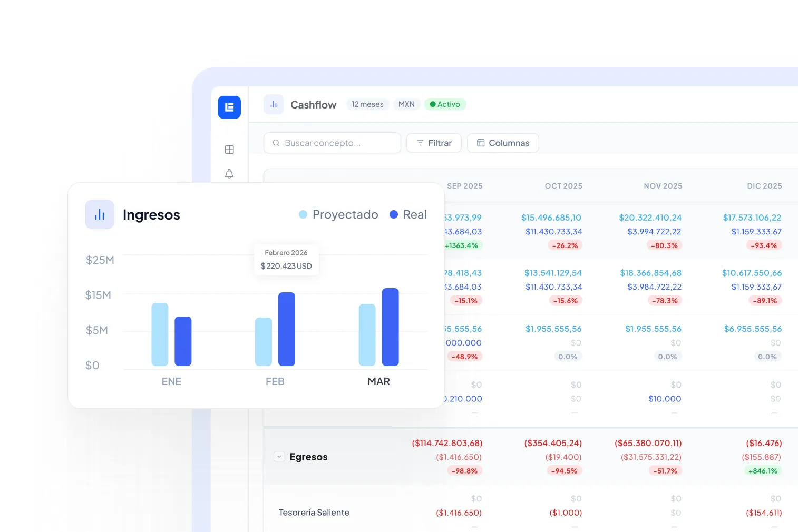Click the -93.4% variance badge

pos(764,245)
